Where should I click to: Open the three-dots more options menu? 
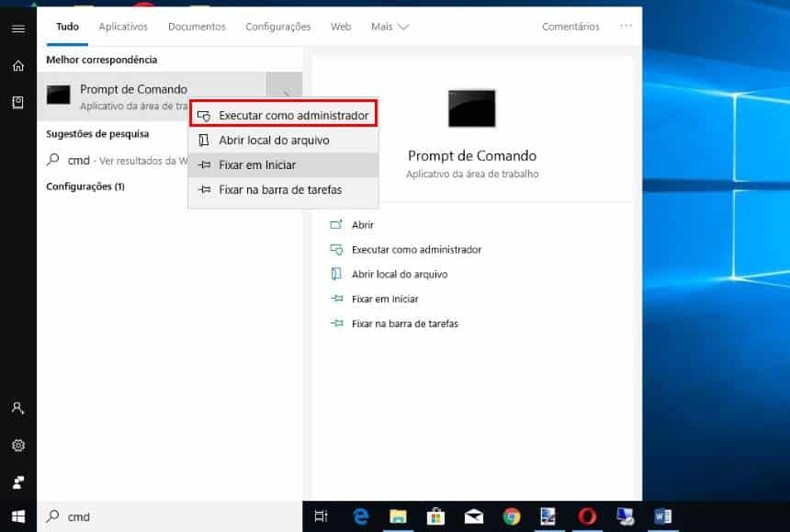click(x=626, y=25)
